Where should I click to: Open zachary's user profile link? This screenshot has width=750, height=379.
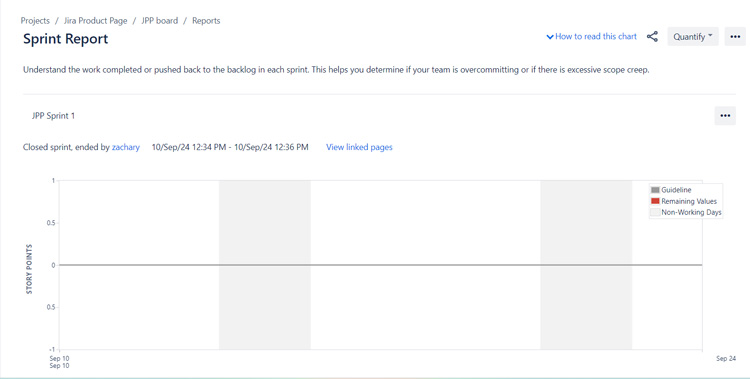pos(126,147)
